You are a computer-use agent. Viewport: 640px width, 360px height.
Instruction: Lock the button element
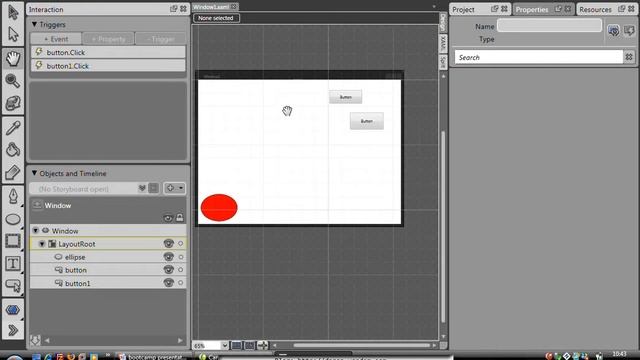tap(181, 270)
